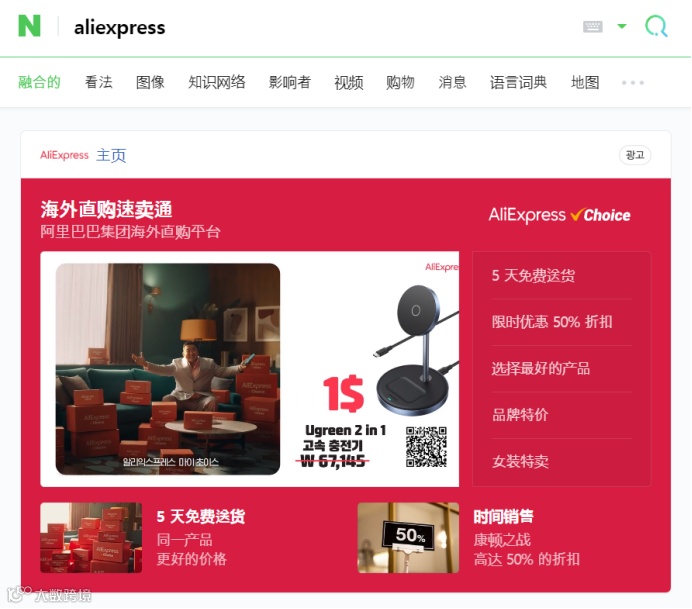
Task: Click the AliExpress Choice logo
Action: point(559,215)
